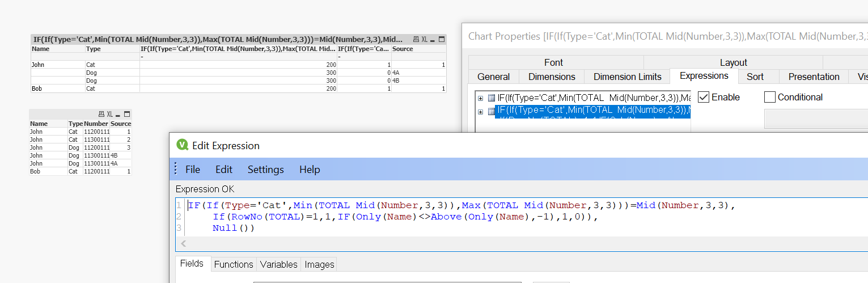The width and height of the screenshot is (868, 283).
Task: Open the Dimension Limits tab
Action: [627, 77]
